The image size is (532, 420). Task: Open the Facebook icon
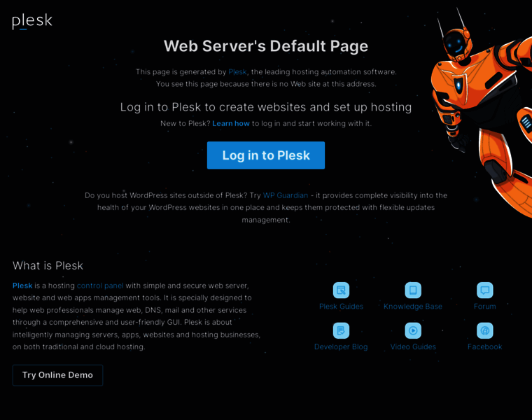coord(485,331)
